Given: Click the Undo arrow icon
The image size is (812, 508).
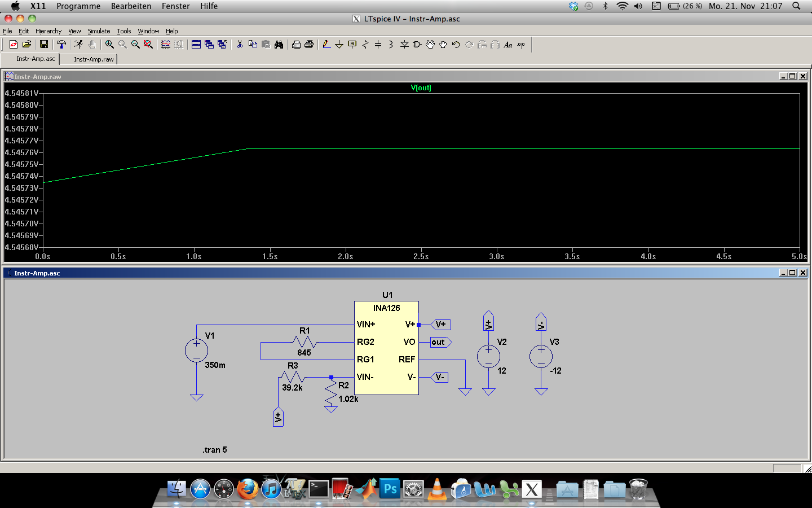Looking at the screenshot, I should point(456,45).
